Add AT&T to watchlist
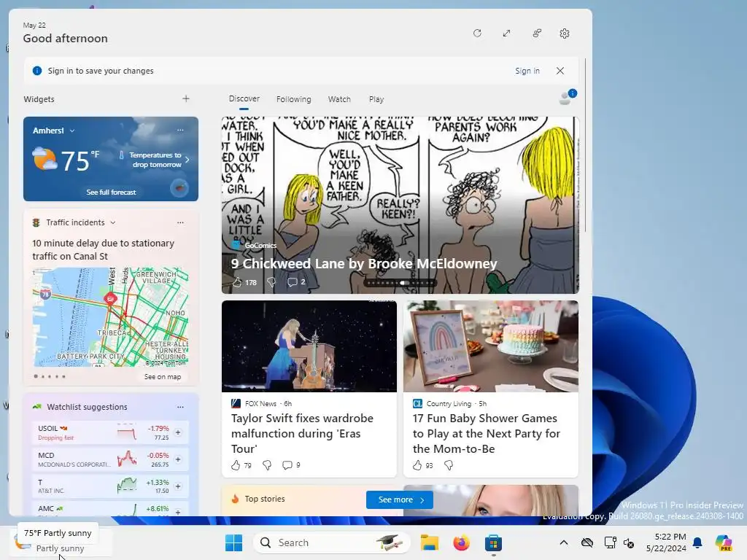This screenshot has width=747, height=560. 178,486
